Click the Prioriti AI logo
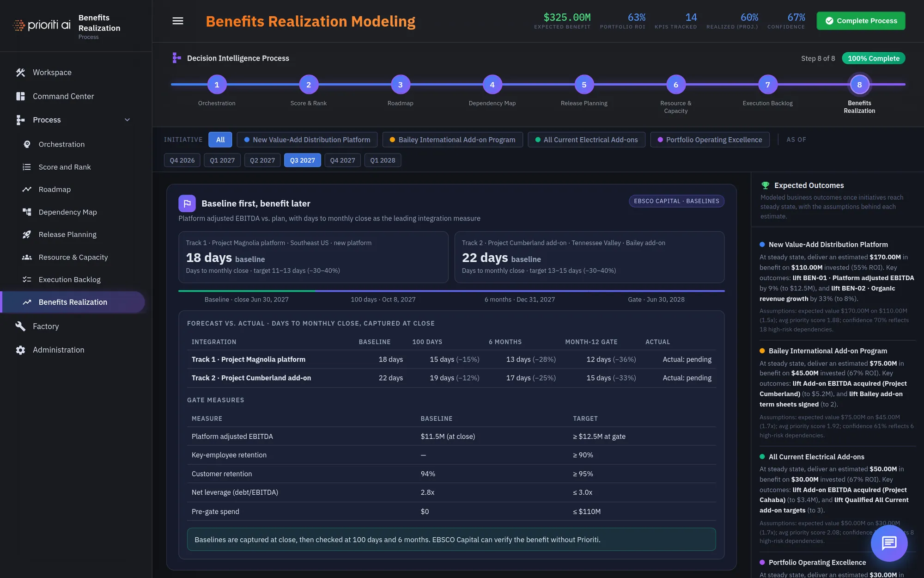 point(42,25)
